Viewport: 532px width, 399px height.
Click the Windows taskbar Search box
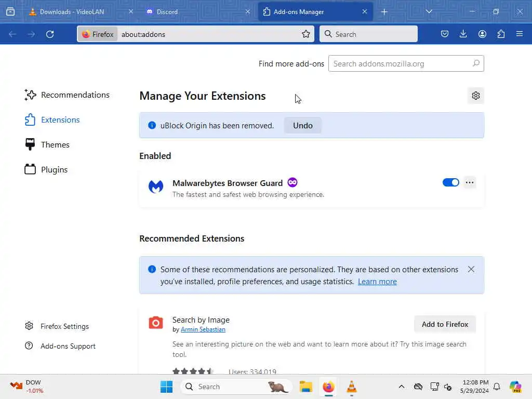click(x=236, y=387)
